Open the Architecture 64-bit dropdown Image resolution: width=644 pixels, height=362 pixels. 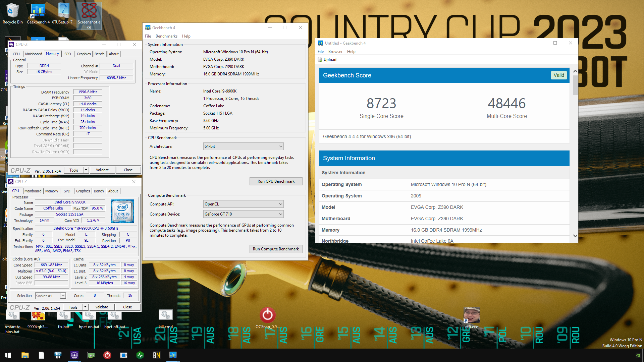[243, 146]
